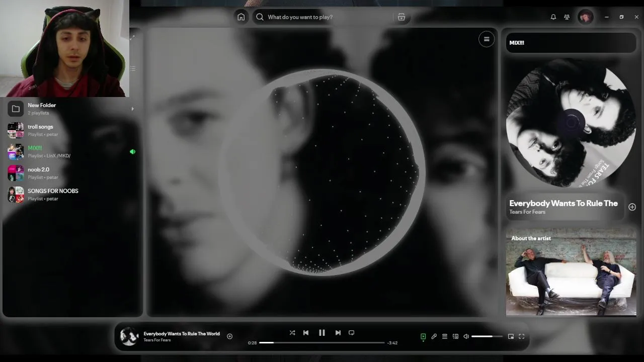Mute the volume speaker icon
Viewport: 644px width, 362px height.
point(466,336)
